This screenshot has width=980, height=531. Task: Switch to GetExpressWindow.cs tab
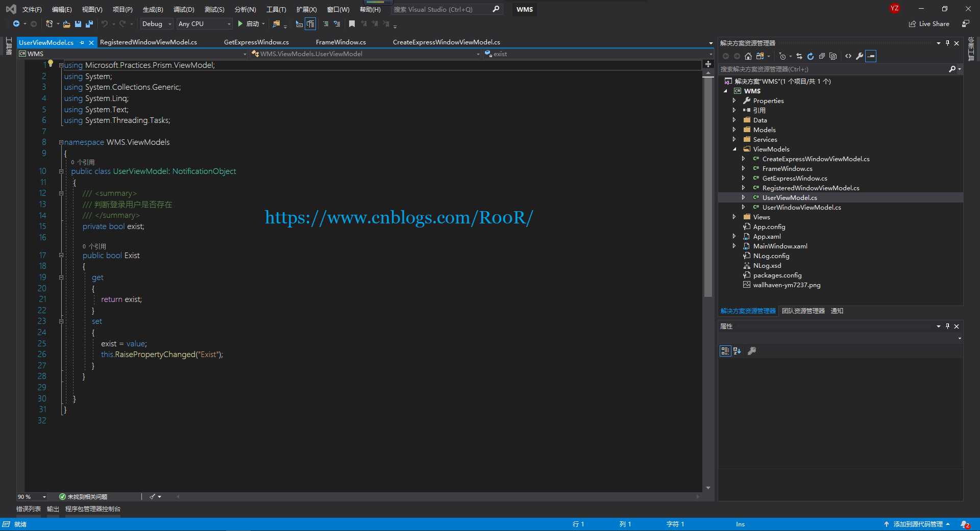pyautogui.click(x=256, y=42)
